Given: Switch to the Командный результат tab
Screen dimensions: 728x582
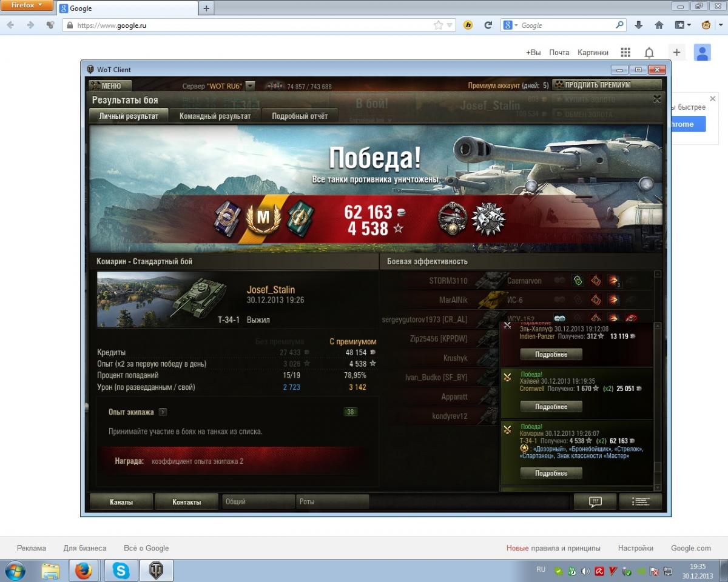Looking at the screenshot, I should [x=215, y=116].
